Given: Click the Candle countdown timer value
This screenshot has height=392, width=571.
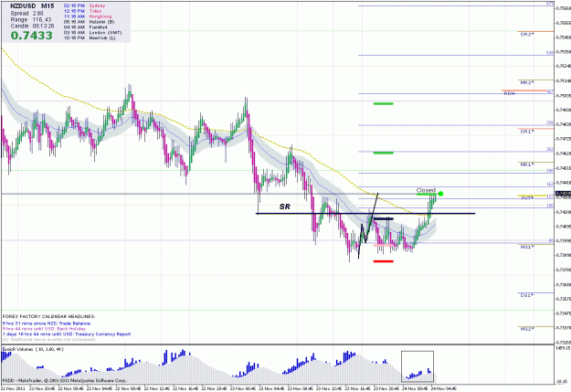Looking at the screenshot, I should [x=43, y=26].
